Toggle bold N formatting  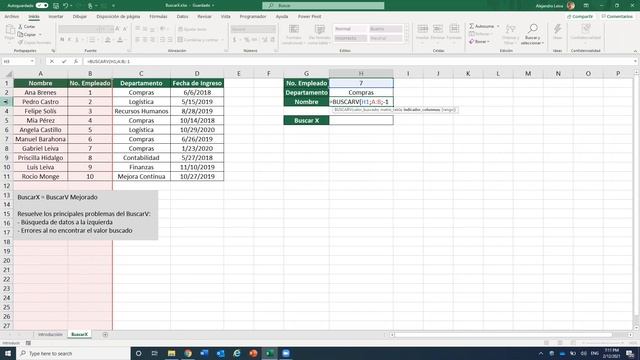click(62, 40)
